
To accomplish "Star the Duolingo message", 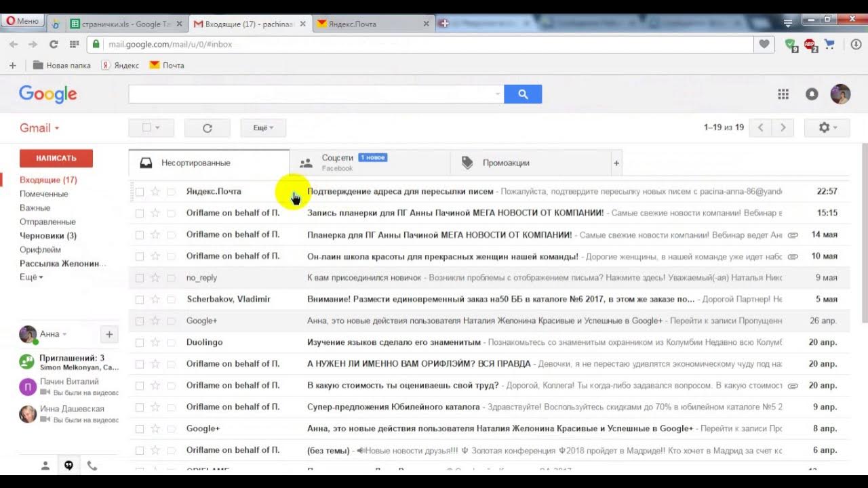I will [x=155, y=342].
